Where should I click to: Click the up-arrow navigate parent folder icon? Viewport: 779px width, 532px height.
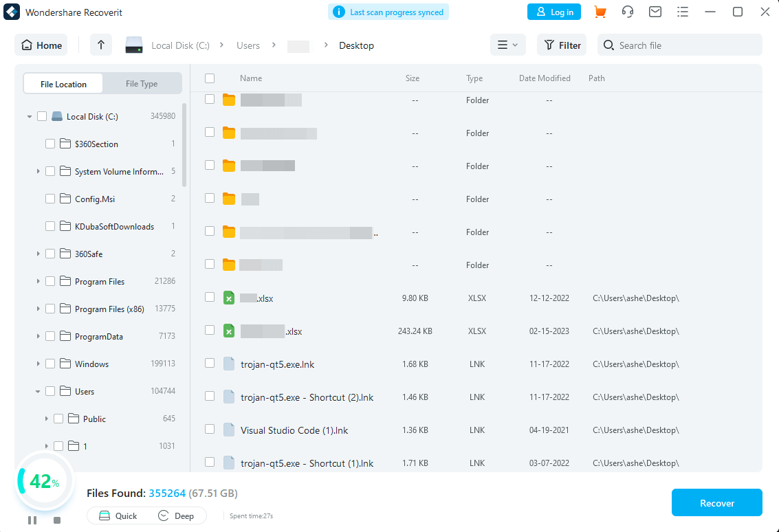(101, 45)
